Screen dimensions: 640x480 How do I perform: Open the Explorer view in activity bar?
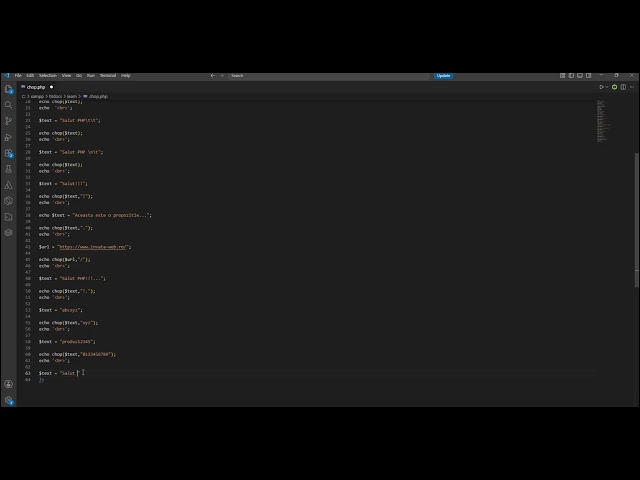tap(9, 89)
